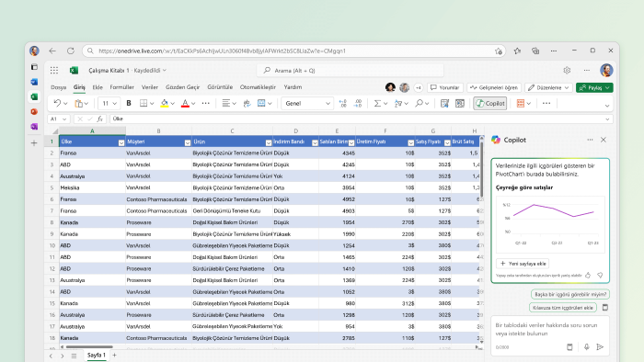Switch to the Formüller tab
The height and width of the screenshot is (362, 644).
point(121,87)
